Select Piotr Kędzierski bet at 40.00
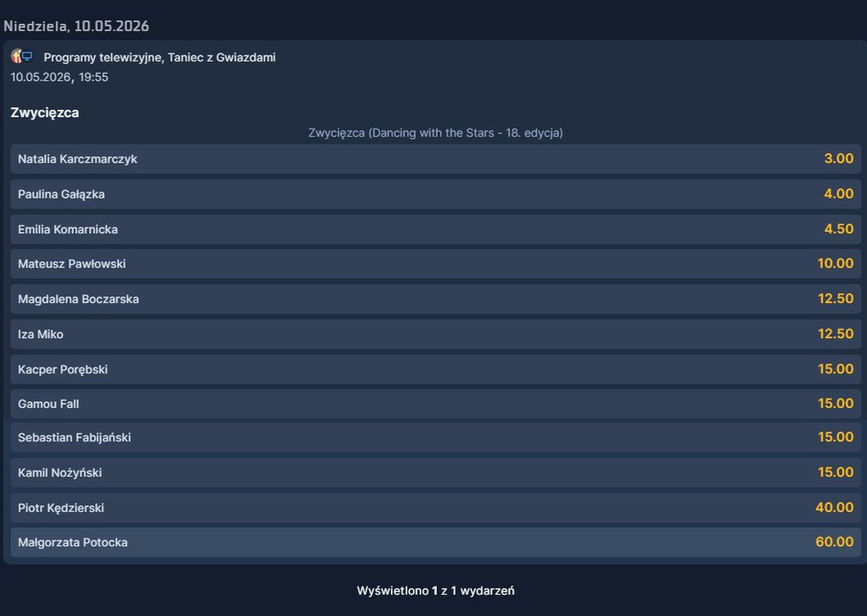867x616 pixels. (436, 508)
